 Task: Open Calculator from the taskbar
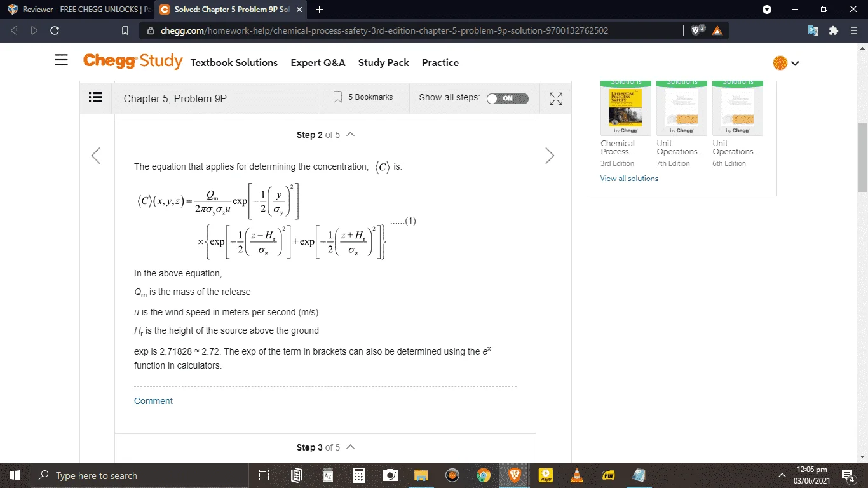tap(358, 475)
